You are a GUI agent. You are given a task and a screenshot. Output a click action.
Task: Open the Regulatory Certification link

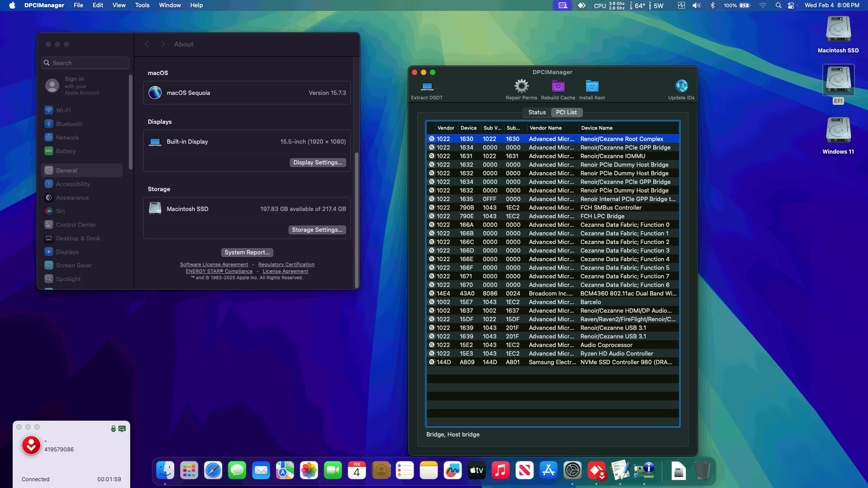point(286,265)
